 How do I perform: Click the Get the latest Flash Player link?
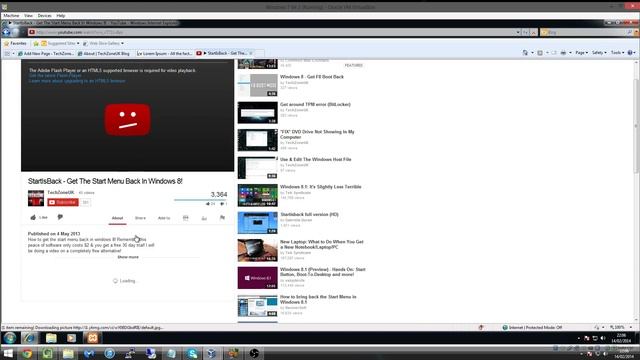[55, 76]
